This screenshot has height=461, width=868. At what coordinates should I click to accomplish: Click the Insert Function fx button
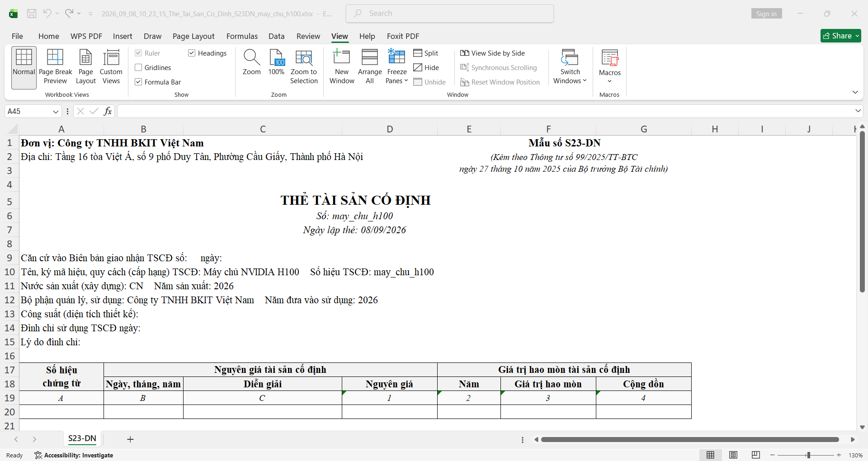point(108,111)
